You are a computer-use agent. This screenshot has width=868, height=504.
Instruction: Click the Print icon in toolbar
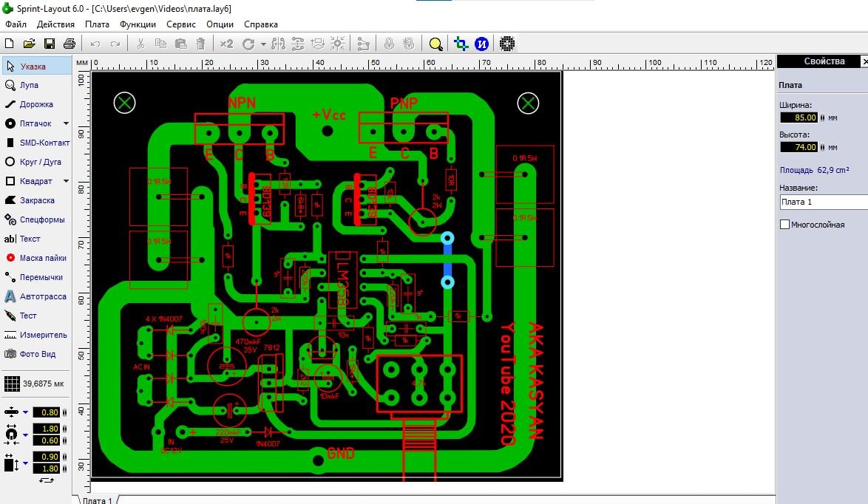(x=69, y=44)
